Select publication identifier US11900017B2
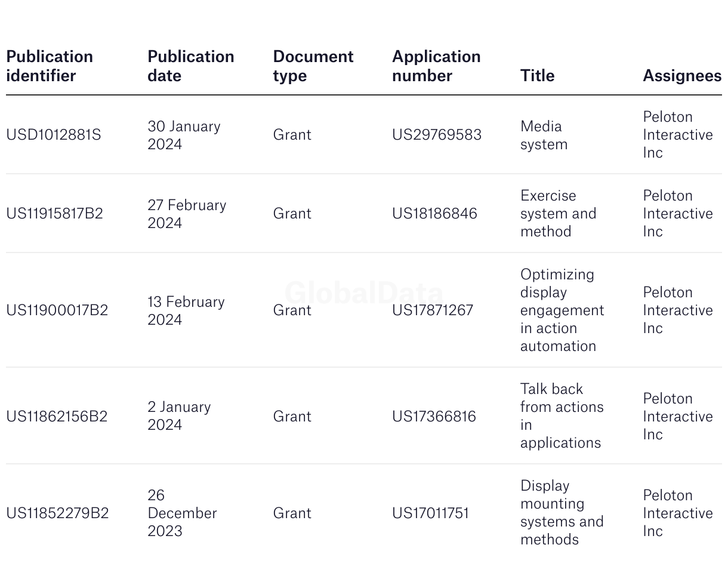The image size is (728, 585). [57, 310]
